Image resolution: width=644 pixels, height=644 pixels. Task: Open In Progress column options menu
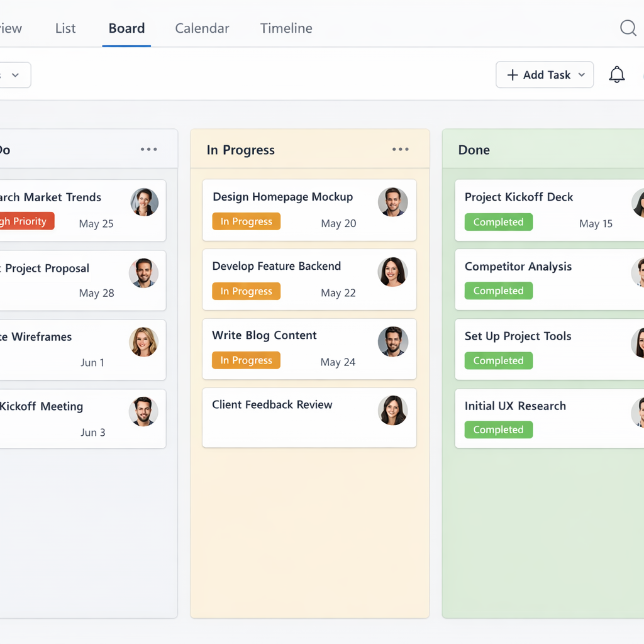(x=401, y=150)
